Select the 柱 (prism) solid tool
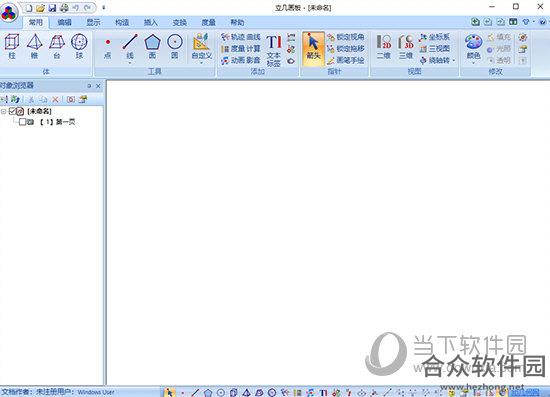 coord(12,46)
